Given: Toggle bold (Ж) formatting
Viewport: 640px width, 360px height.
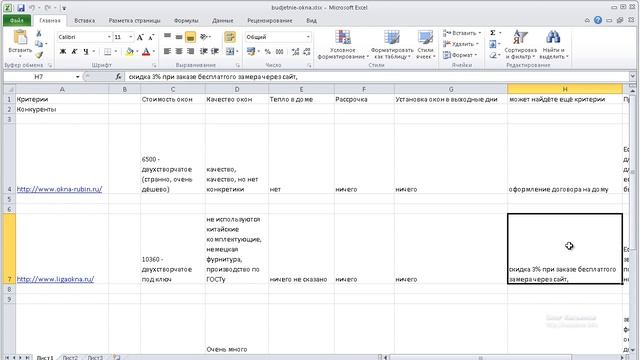Looking at the screenshot, I should pos(63,51).
